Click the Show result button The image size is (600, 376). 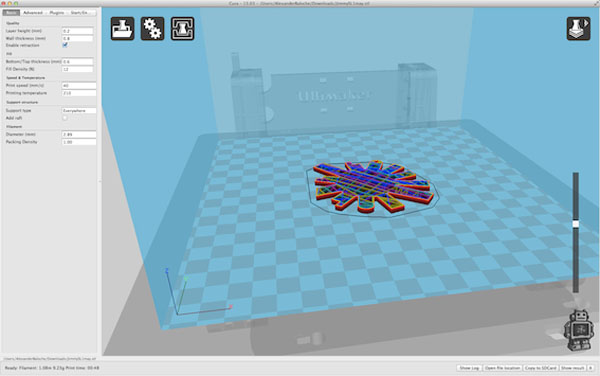(x=572, y=368)
